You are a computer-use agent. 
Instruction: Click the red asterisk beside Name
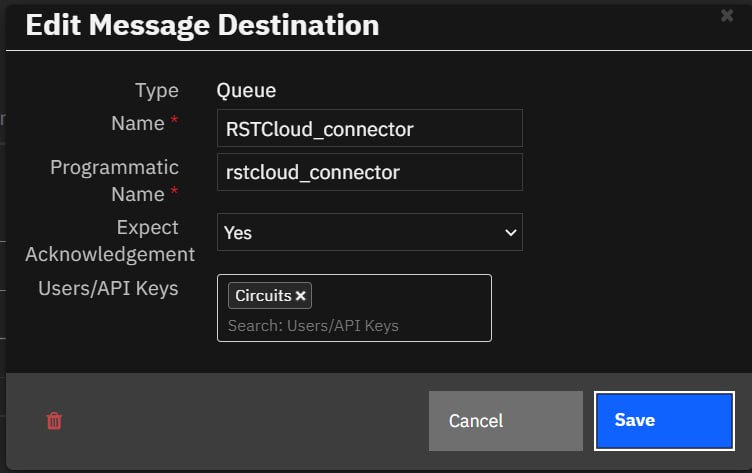pyautogui.click(x=175, y=123)
